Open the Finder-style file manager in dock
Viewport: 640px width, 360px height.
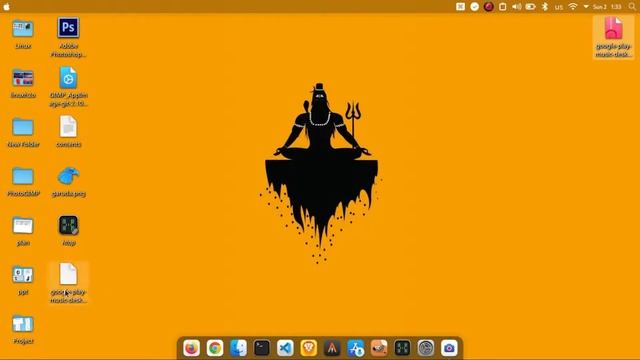(x=238, y=348)
